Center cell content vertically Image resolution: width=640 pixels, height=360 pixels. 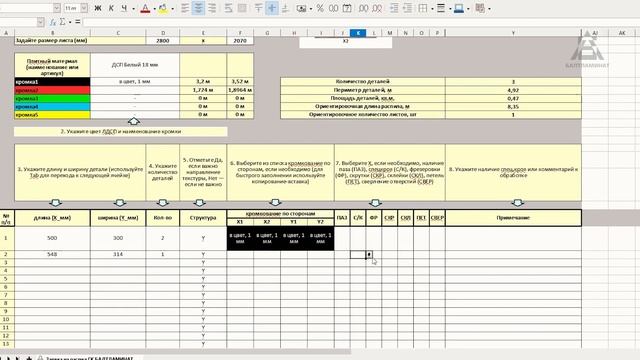[272, 8]
